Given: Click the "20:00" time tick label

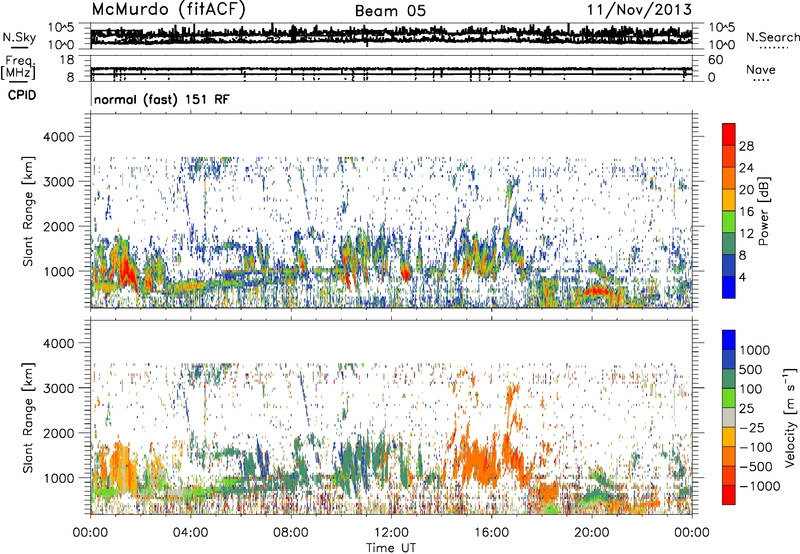Looking at the screenshot, I should (x=592, y=533).
